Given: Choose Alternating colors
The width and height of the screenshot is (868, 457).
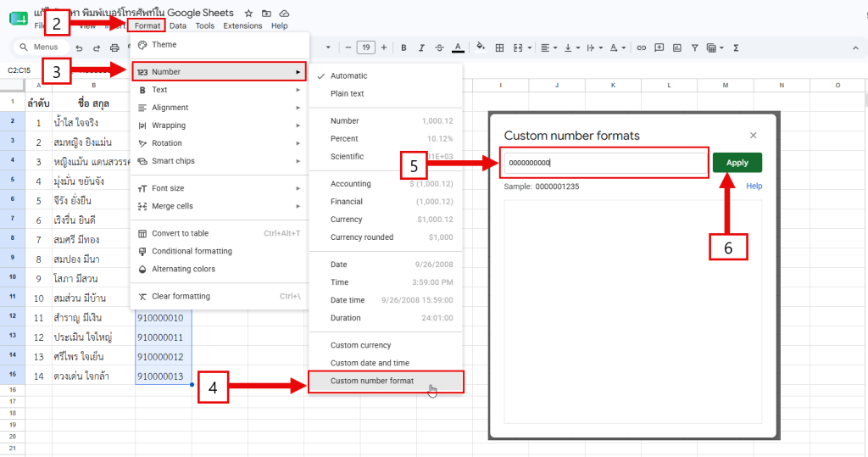Looking at the screenshot, I should click(220, 269).
